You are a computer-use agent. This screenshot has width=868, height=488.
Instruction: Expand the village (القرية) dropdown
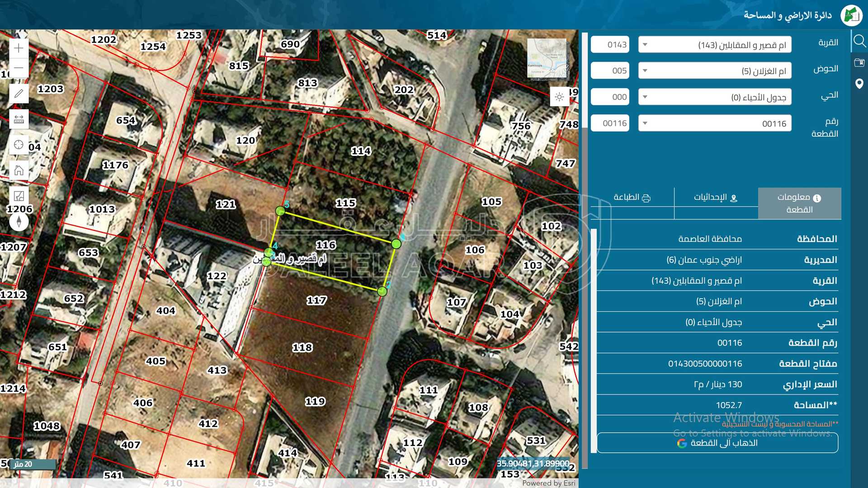714,45
